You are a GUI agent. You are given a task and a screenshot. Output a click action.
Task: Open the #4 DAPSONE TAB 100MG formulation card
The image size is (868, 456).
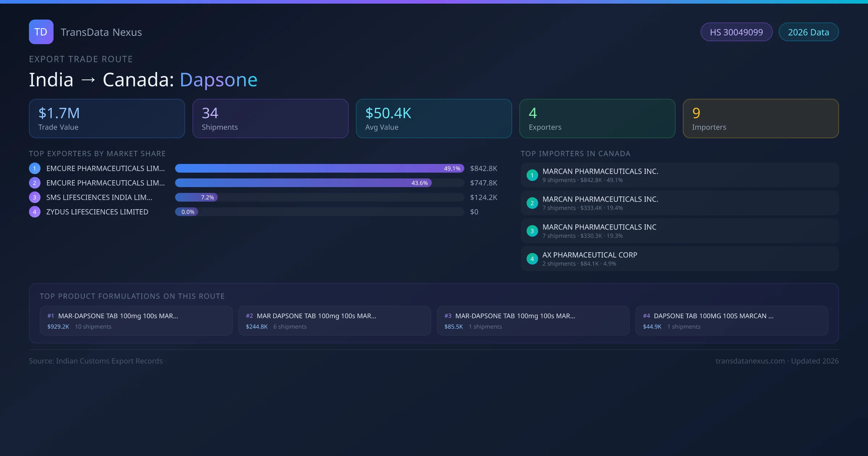731,321
